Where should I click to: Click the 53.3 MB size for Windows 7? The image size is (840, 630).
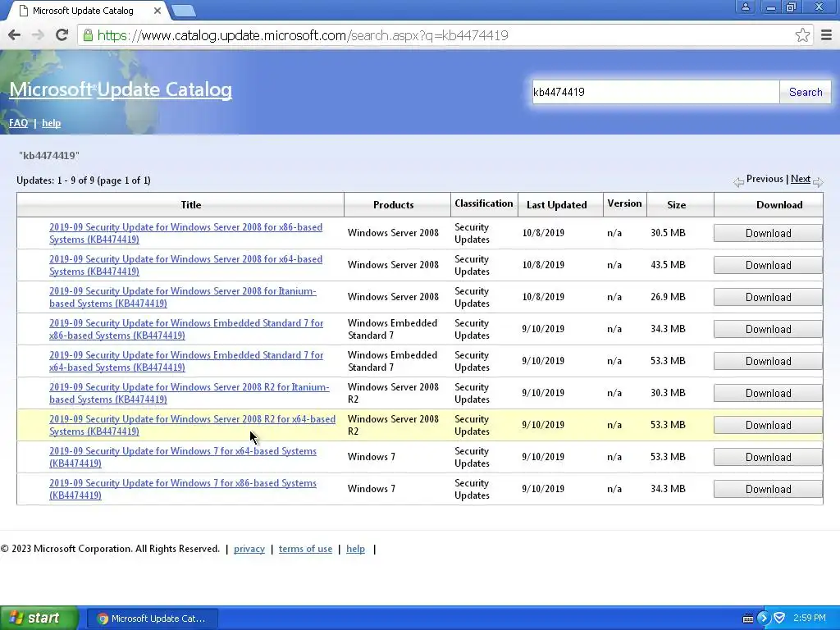tap(668, 457)
